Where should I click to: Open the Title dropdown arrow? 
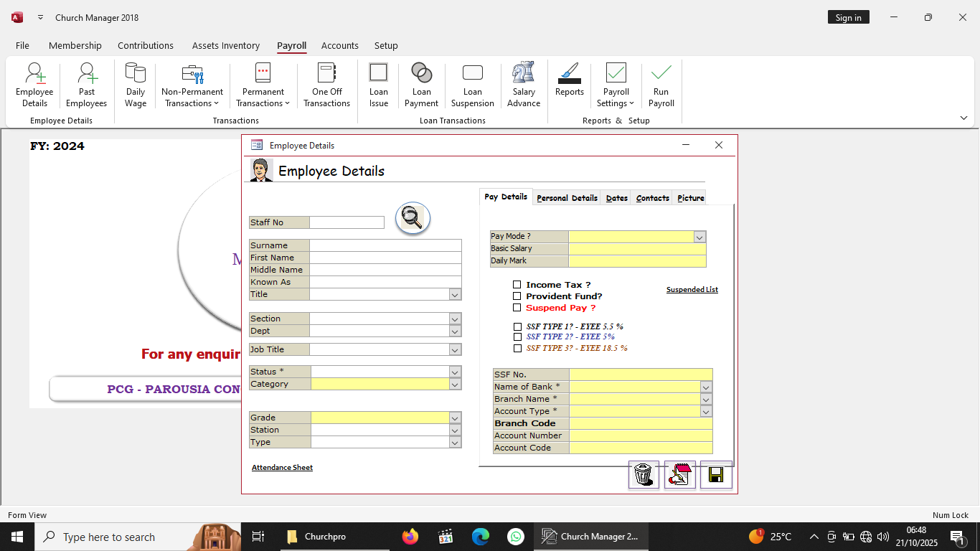pos(455,295)
